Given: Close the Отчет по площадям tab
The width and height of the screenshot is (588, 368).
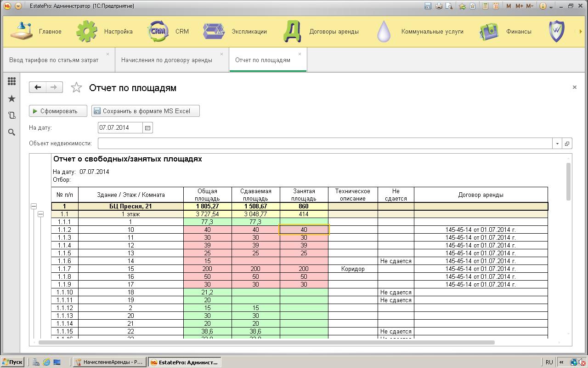Looking at the screenshot, I should pos(300,54).
